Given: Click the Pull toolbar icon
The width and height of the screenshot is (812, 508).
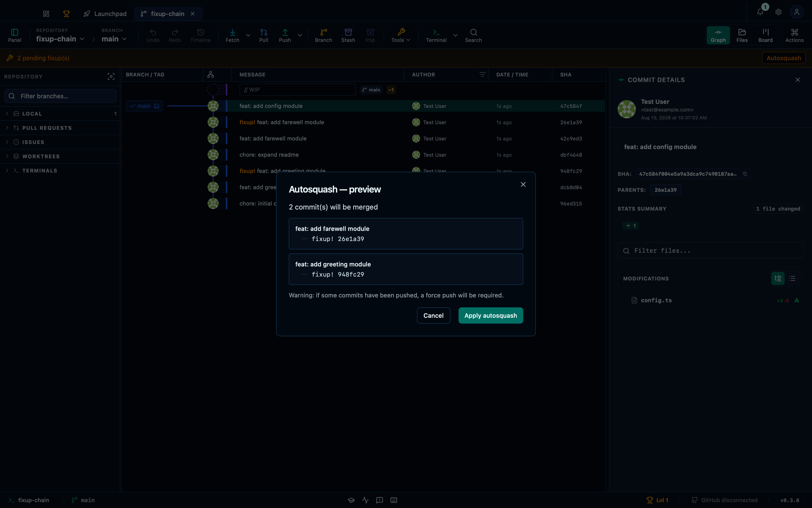Looking at the screenshot, I should (x=264, y=35).
